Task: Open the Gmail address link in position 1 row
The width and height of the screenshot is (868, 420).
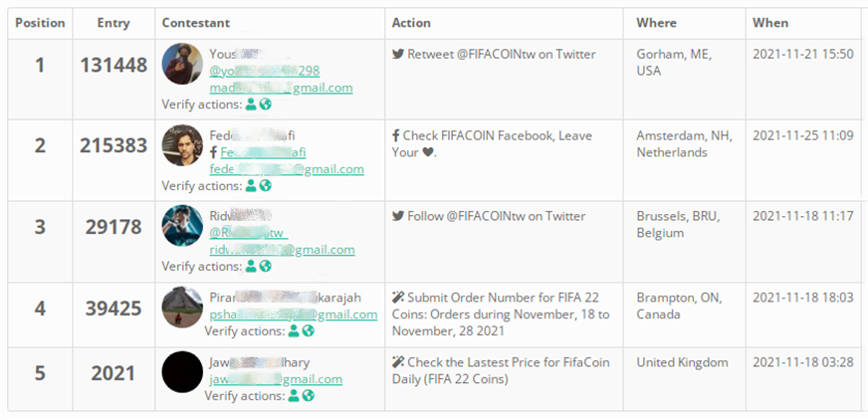Action: tap(281, 88)
